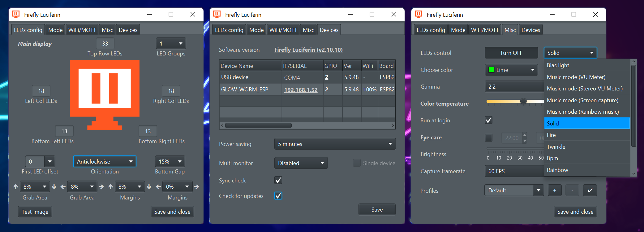This screenshot has height=232, width=644.
Task: Click the Gamma 2.2 field
Action: pos(514,86)
